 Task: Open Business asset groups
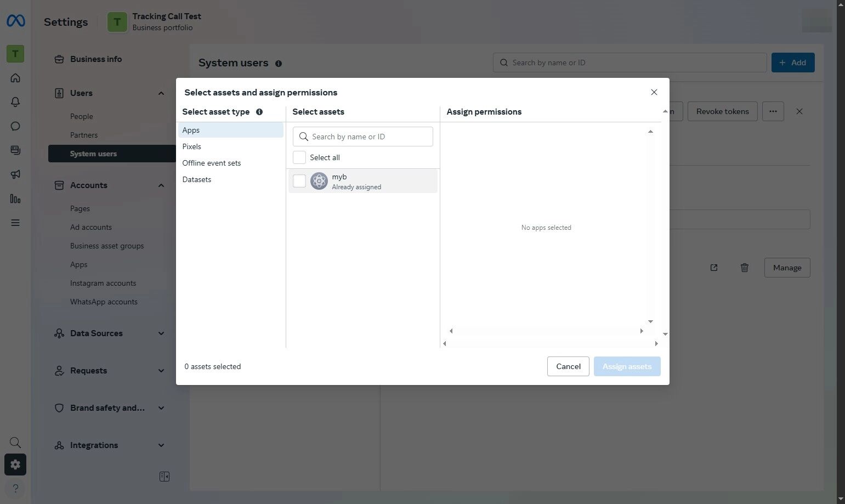[x=107, y=246]
